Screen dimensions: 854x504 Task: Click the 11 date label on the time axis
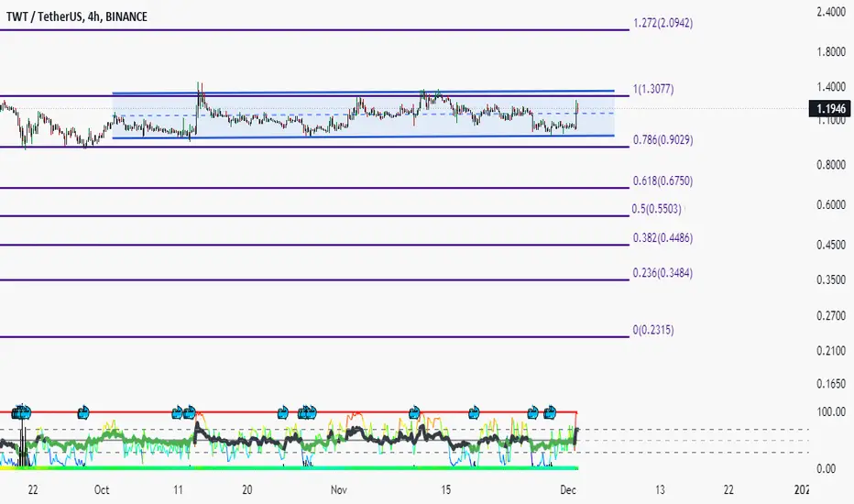click(x=178, y=490)
